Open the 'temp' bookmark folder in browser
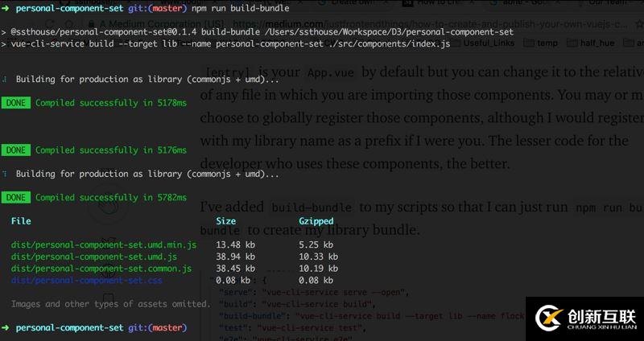644x341 pixels. coord(542,43)
